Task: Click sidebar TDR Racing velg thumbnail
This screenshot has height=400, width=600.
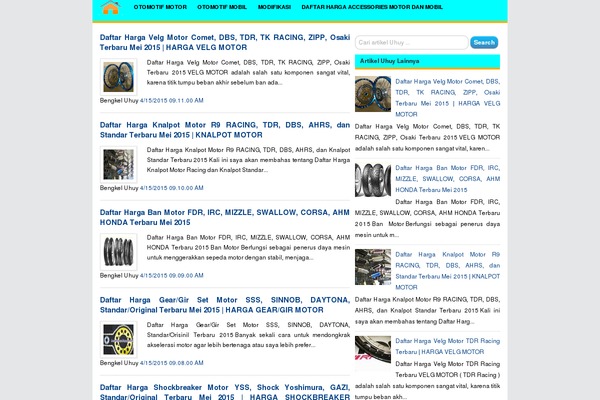Action: [x=373, y=353]
